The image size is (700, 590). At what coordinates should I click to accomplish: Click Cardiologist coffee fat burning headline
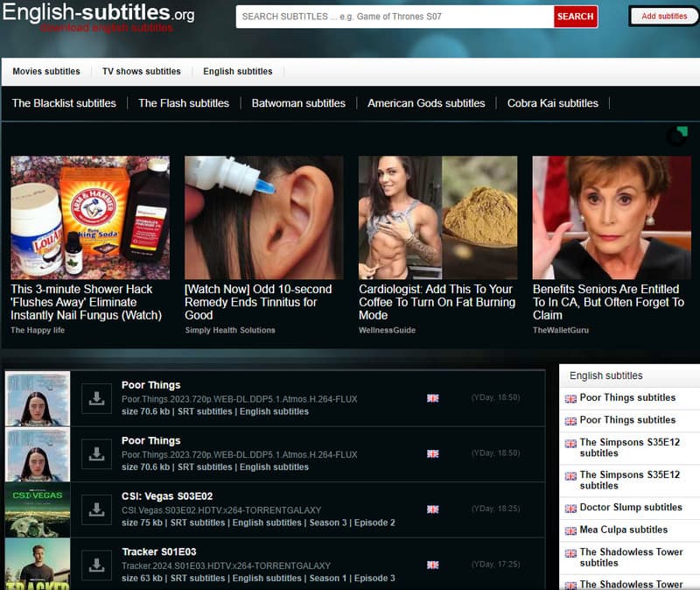coord(437,302)
